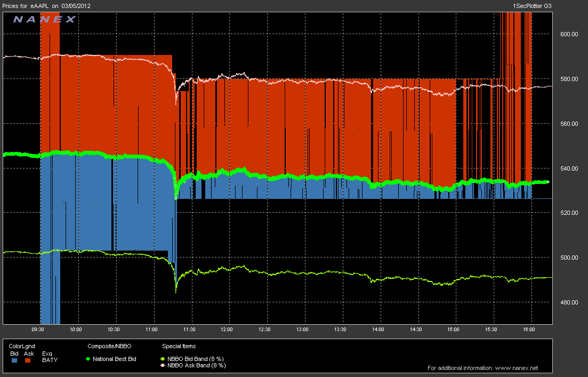The height and width of the screenshot is (377, 588).
Task: Click the 09:30 time axis label
Action: click(38, 330)
